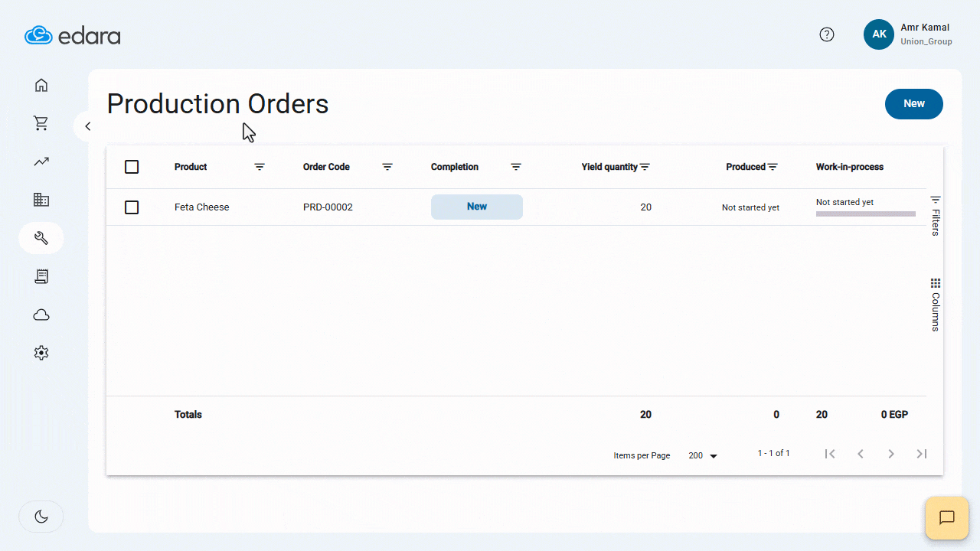Open the chat message button
Image resolution: width=980 pixels, height=551 pixels.
pyautogui.click(x=947, y=518)
